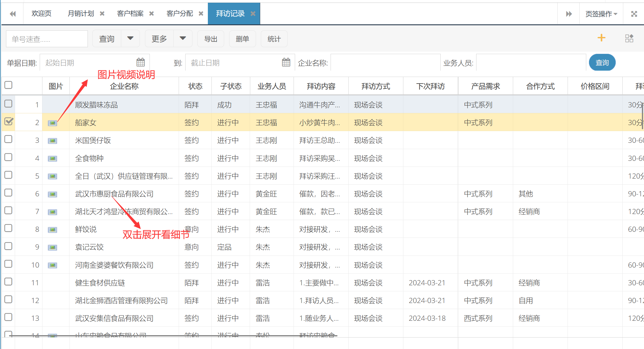Click image thumbnail icon for 船家女 row

click(x=52, y=123)
